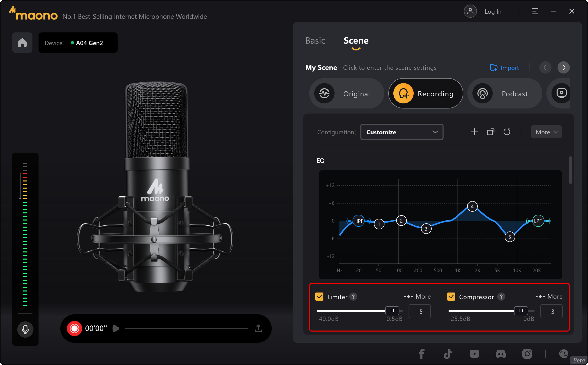Go to the home screen icon
Viewport: 588px width, 365px height.
(22, 43)
